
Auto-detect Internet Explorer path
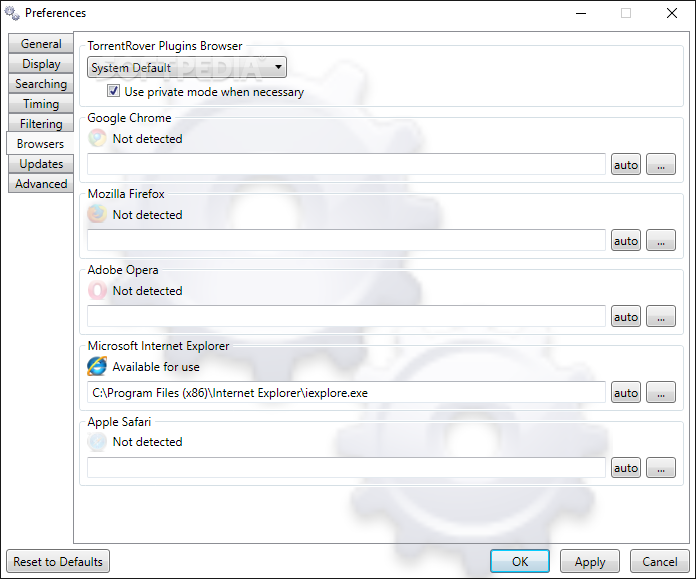[x=626, y=392]
